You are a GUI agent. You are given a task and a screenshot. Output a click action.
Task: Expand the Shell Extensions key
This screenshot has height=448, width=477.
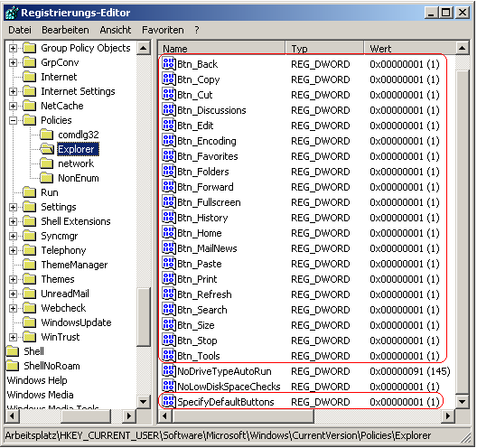[x=13, y=221]
